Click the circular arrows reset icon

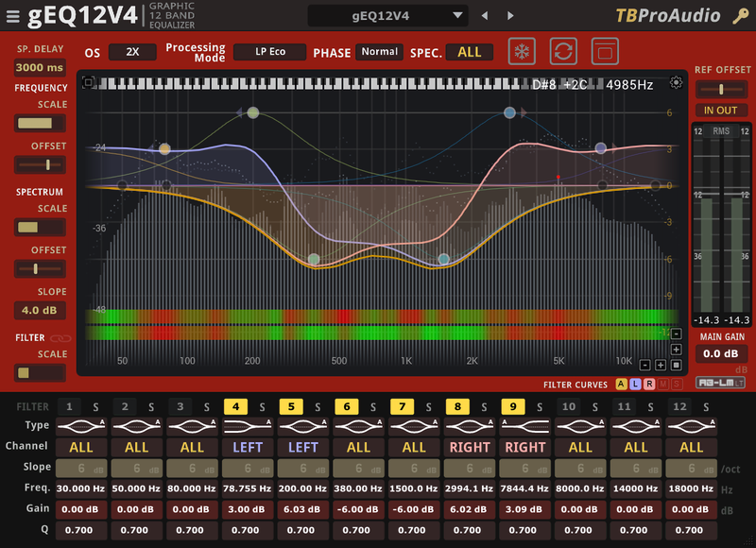point(563,51)
